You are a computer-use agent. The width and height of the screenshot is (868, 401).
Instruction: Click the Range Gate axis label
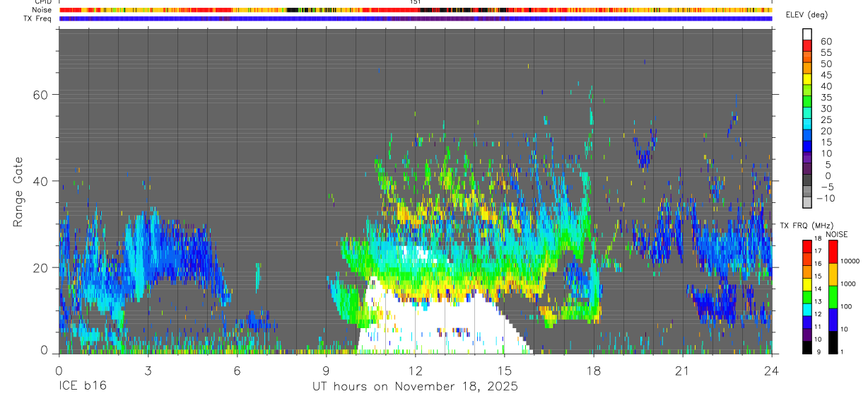coord(19,192)
